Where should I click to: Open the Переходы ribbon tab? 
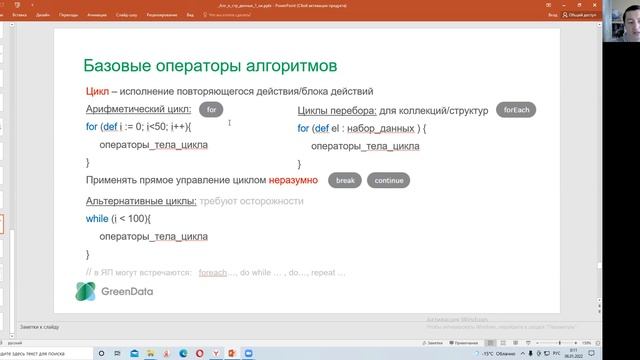click(x=68, y=15)
